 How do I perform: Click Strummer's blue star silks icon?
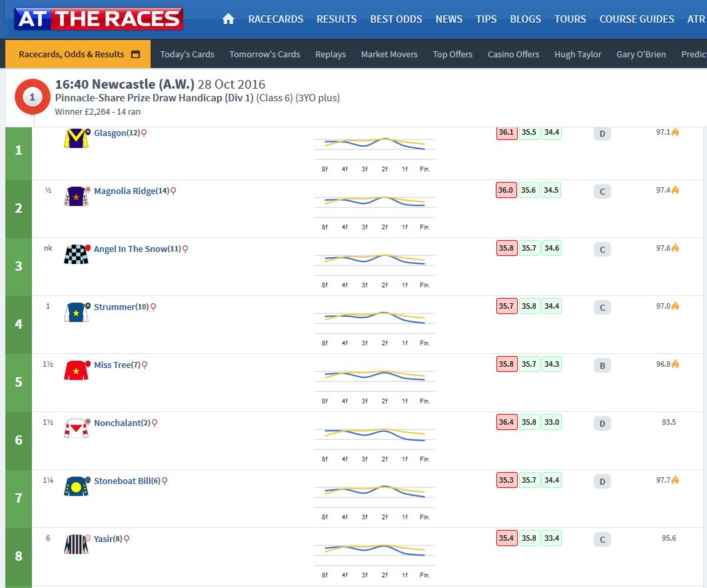click(x=76, y=312)
